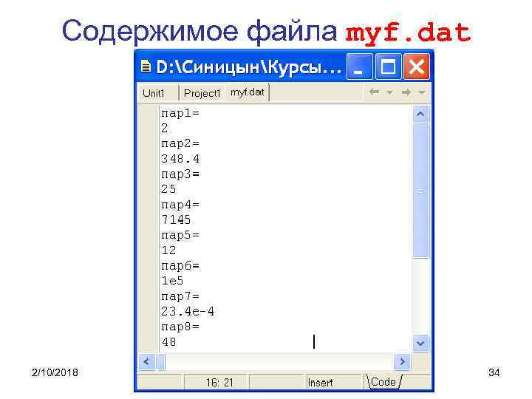Click the line 'пар7='
This screenshot has height=399, width=532.
click(x=180, y=296)
